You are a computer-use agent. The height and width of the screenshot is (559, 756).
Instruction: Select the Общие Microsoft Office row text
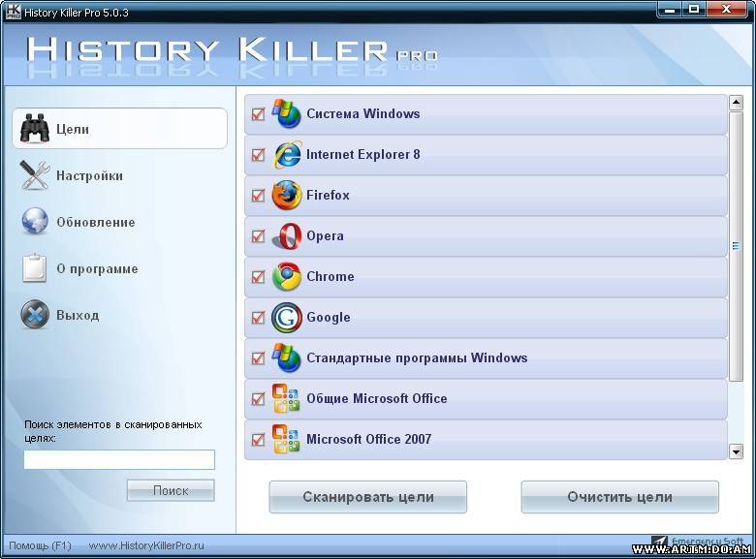(x=377, y=398)
